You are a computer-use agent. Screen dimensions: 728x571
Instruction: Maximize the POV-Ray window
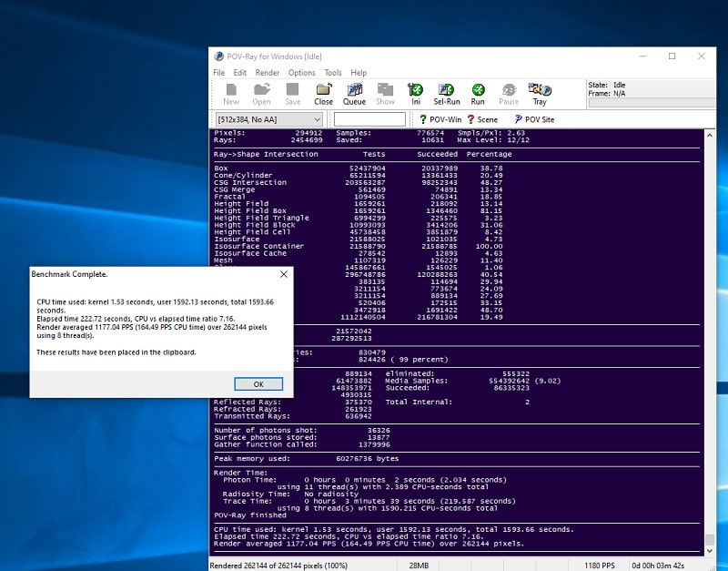672,56
